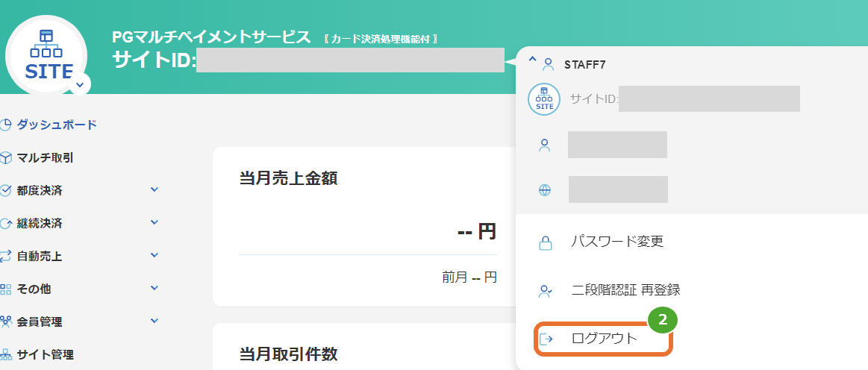The image size is (868, 370).
Task: Collapse the STAFF7 user menu caret
Action: (532, 58)
